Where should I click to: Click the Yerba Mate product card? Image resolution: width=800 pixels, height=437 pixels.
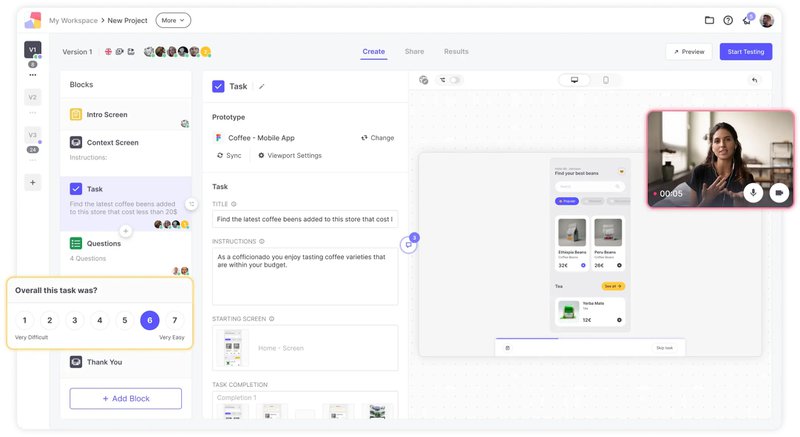[x=590, y=312]
